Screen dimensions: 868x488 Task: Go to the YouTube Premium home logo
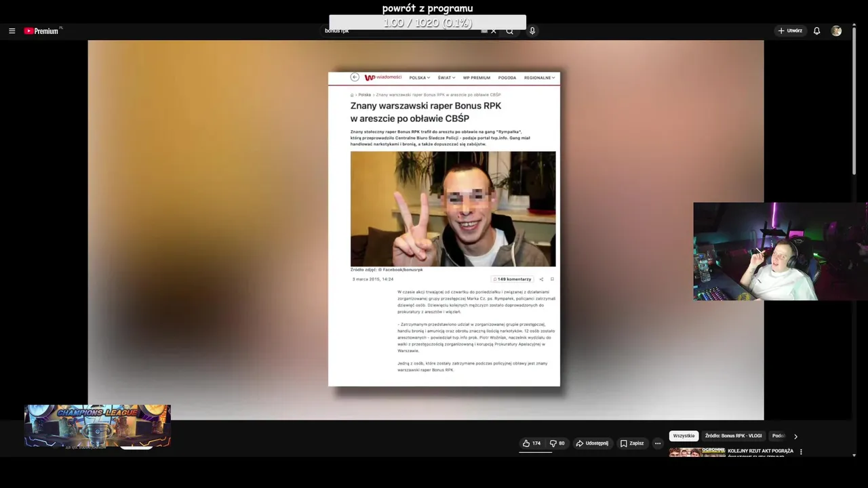[43, 31]
